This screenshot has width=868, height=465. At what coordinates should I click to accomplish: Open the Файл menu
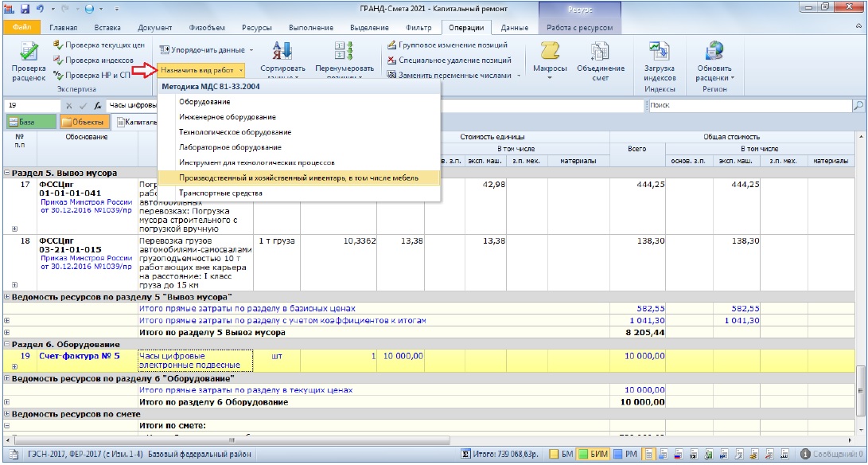click(x=21, y=27)
